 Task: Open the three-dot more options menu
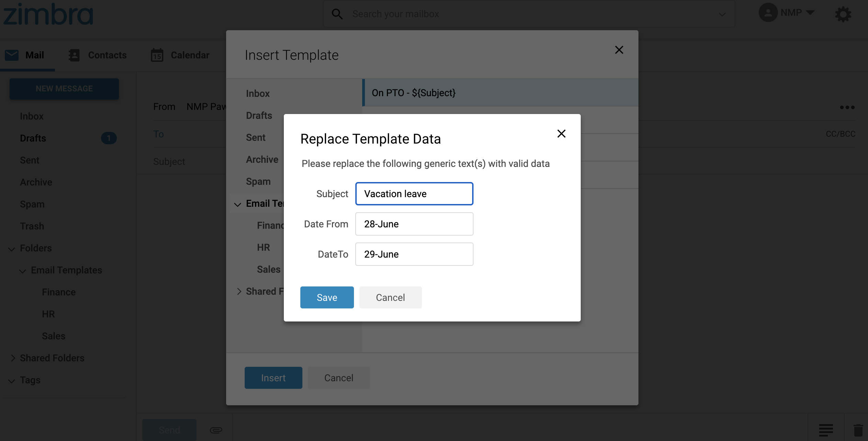click(x=847, y=108)
